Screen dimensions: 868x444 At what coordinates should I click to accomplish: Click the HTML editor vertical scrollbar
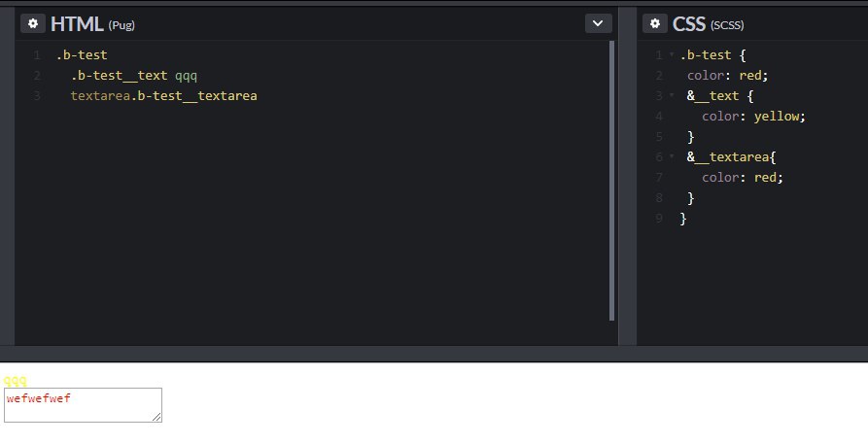coord(611,181)
